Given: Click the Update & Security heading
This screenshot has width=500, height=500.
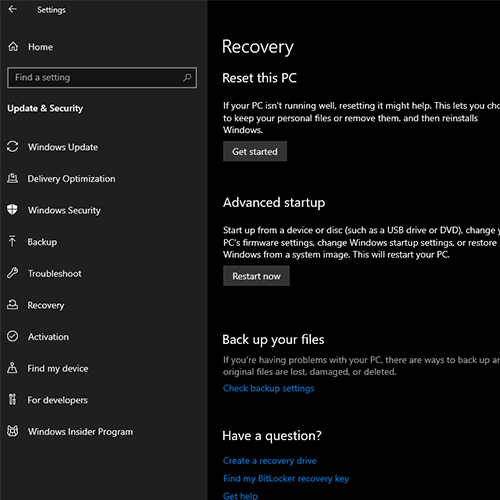Looking at the screenshot, I should [x=45, y=108].
